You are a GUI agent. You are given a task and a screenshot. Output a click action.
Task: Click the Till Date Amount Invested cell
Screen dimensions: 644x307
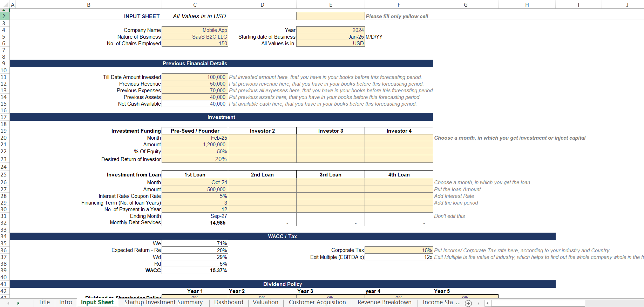tap(195, 77)
